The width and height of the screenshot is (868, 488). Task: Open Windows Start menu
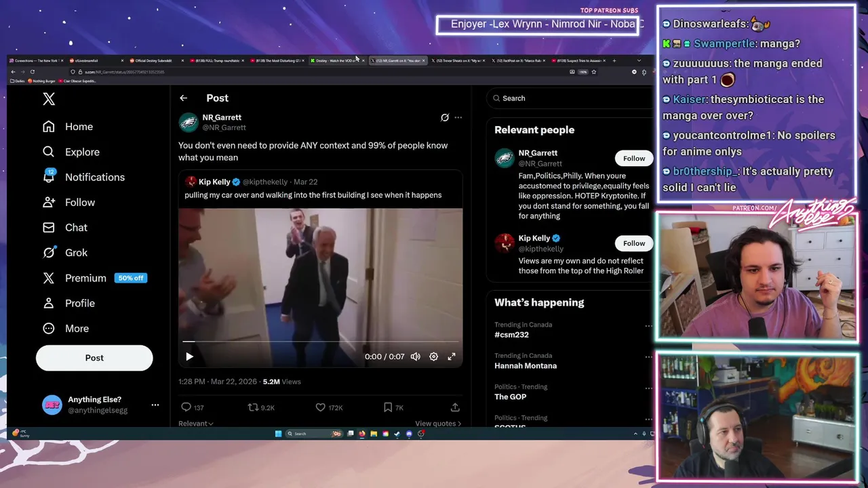278,434
